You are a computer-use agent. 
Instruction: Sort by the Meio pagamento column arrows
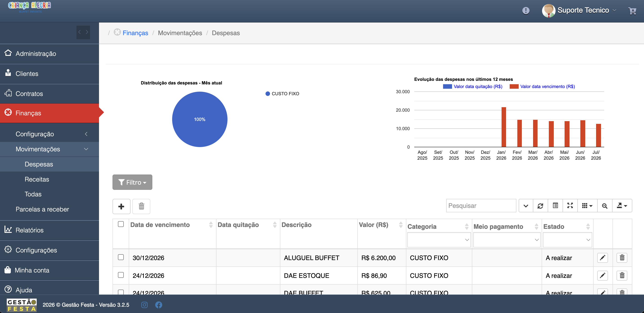point(536,227)
